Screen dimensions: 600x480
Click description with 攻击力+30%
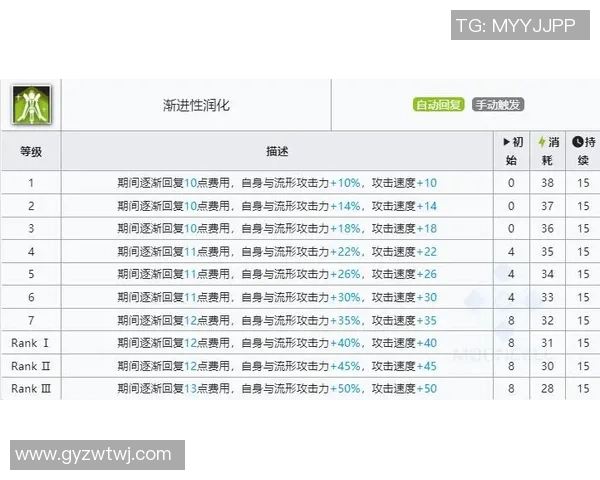point(277,297)
